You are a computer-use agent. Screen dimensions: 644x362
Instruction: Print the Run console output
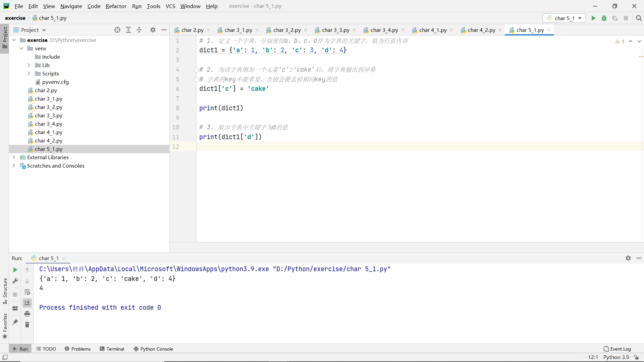pyautogui.click(x=27, y=314)
